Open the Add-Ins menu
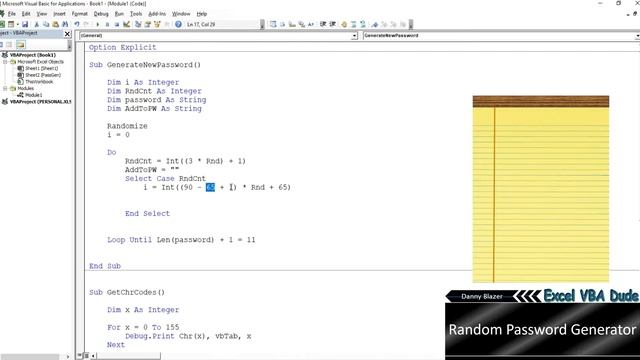This screenshot has height=360, width=640. [157, 14]
